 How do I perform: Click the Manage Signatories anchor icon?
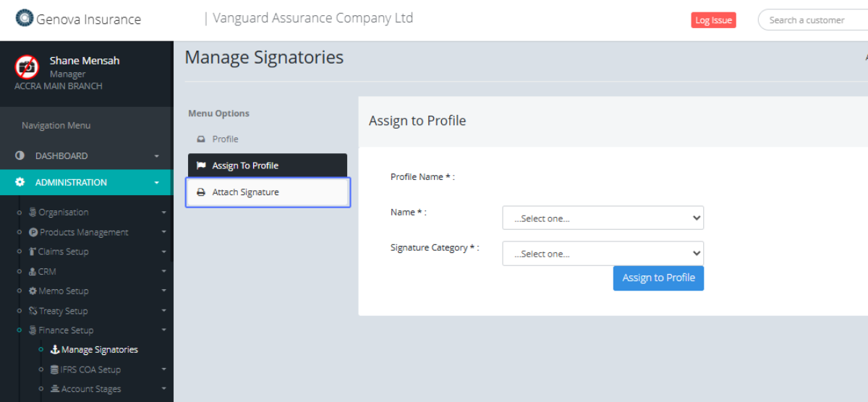tap(55, 350)
